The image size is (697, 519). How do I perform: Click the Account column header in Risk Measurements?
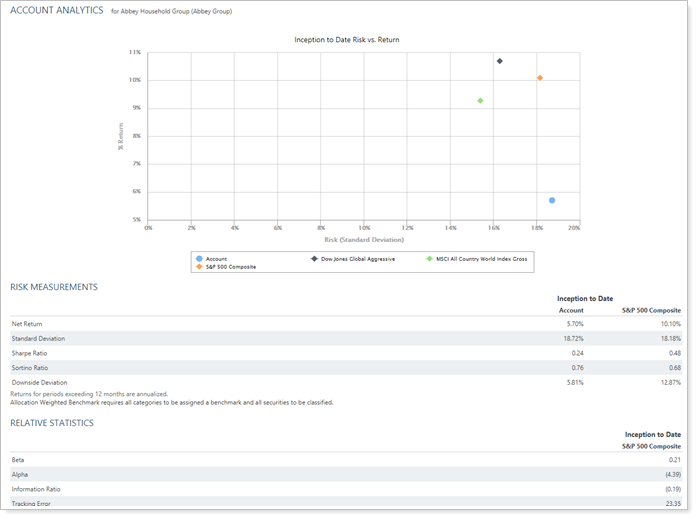(x=570, y=310)
